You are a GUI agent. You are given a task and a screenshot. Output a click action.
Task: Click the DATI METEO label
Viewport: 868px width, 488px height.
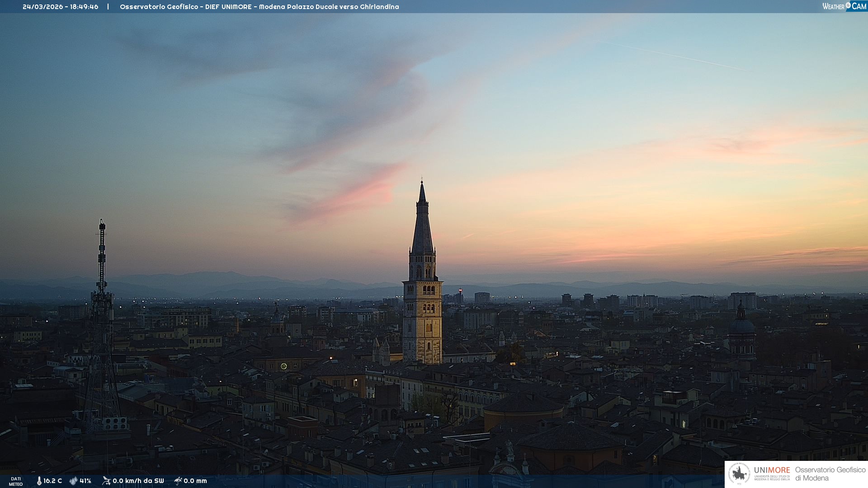point(16,481)
